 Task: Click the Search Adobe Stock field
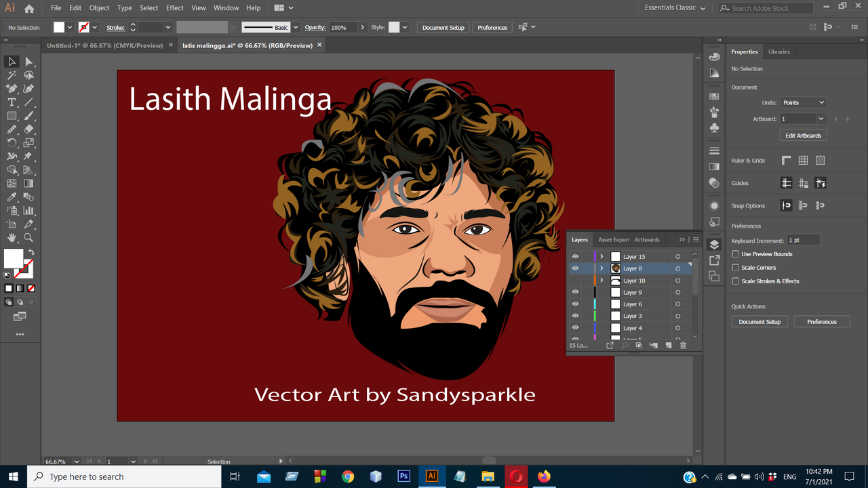tap(764, 8)
